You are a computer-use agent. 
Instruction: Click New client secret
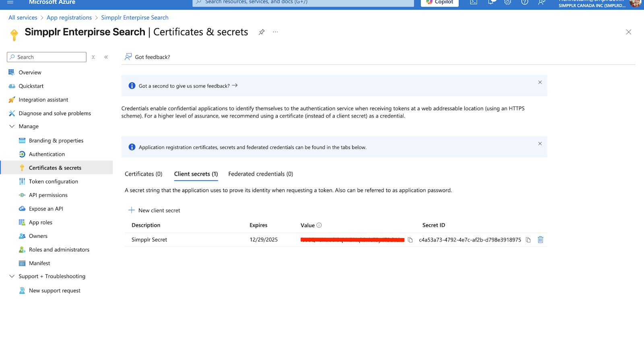[154, 211]
